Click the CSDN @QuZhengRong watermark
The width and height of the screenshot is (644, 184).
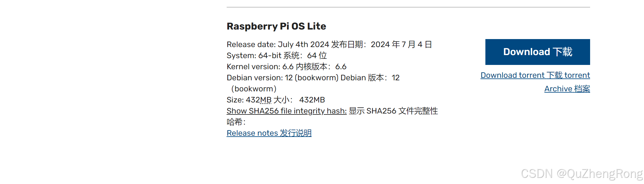pyautogui.click(x=581, y=174)
